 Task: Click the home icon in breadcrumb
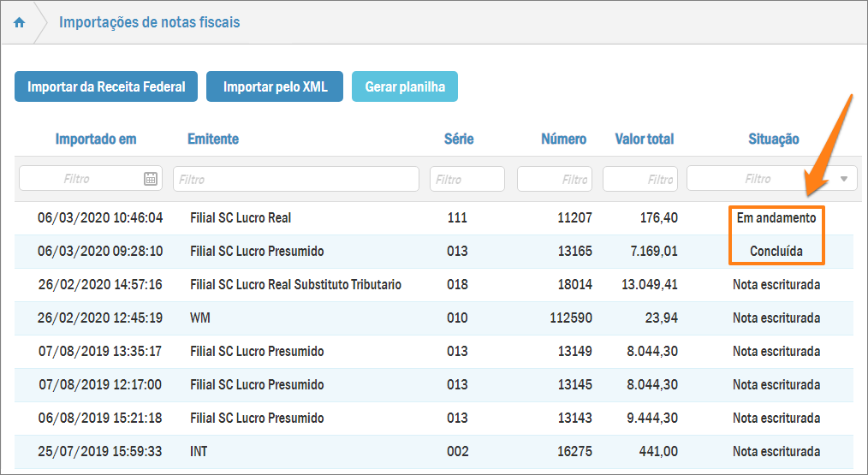point(20,23)
